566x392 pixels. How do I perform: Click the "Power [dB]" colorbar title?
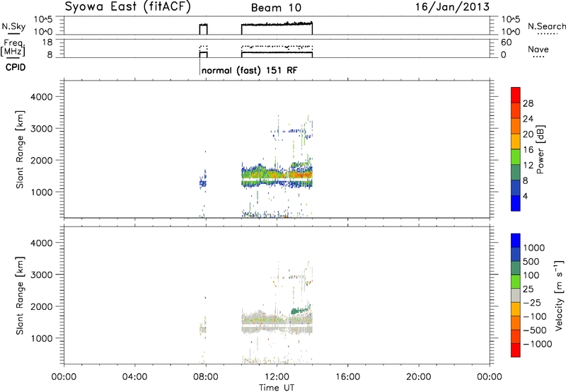(540, 149)
